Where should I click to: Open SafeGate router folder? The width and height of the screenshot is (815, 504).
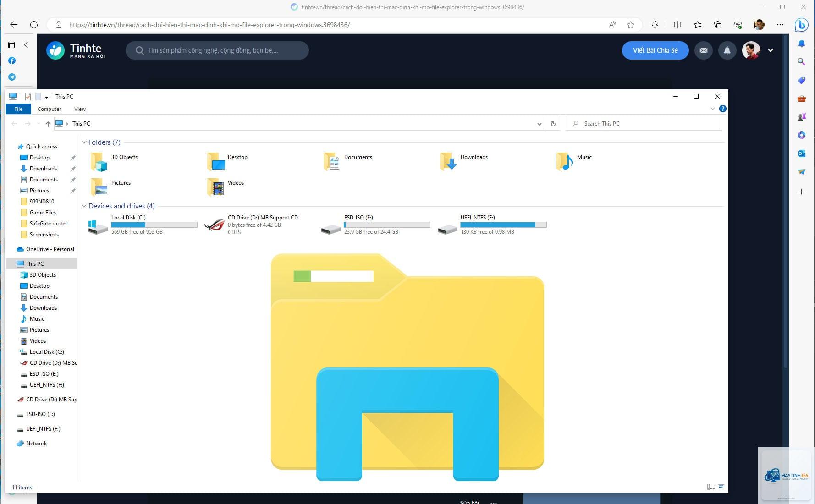click(x=44, y=224)
